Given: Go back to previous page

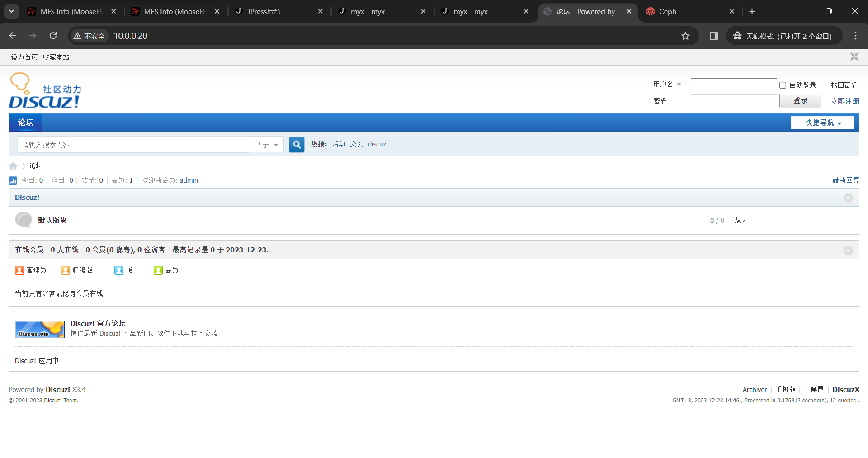Looking at the screenshot, I should pyautogui.click(x=13, y=36).
